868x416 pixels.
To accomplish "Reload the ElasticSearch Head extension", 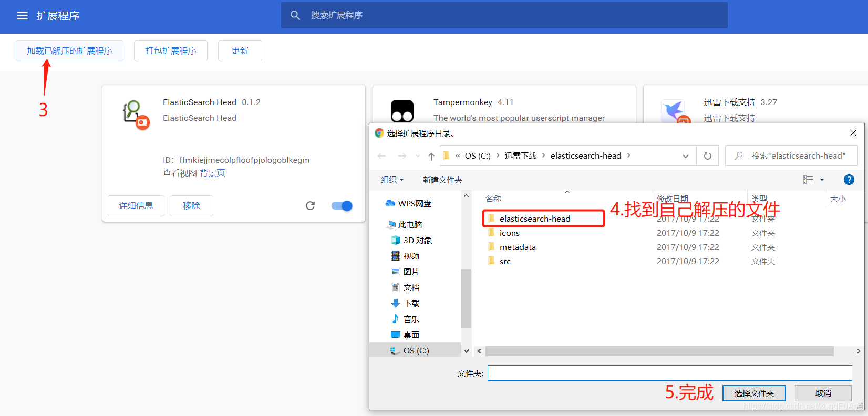I will [311, 206].
